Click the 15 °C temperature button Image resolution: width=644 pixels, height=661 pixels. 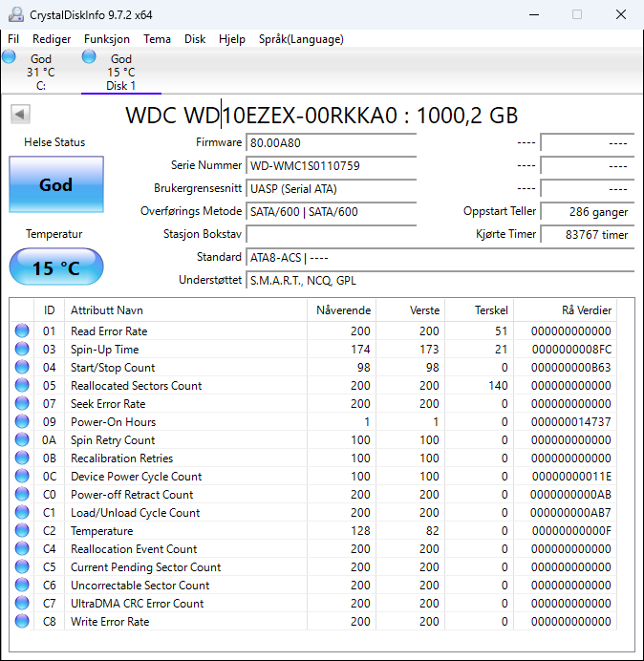point(56,267)
